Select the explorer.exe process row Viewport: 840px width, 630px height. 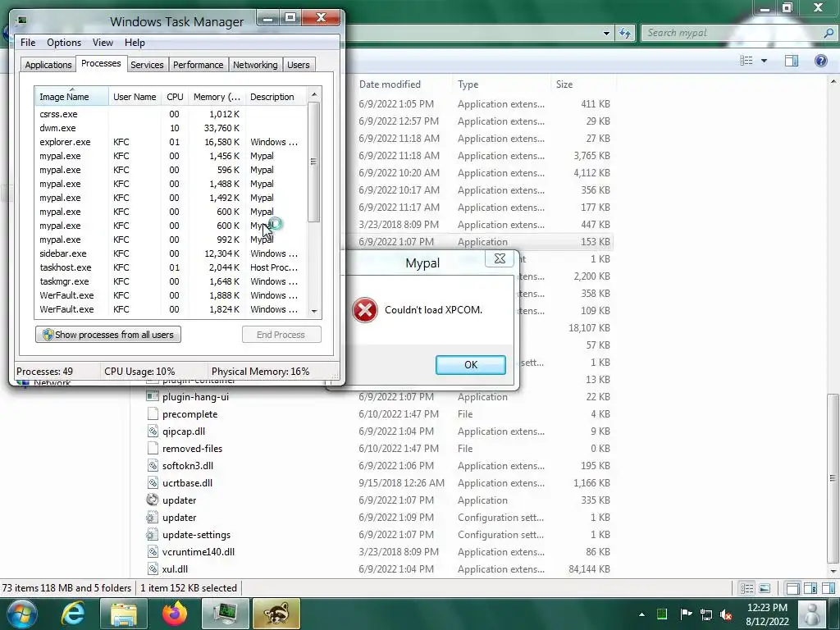pos(171,142)
